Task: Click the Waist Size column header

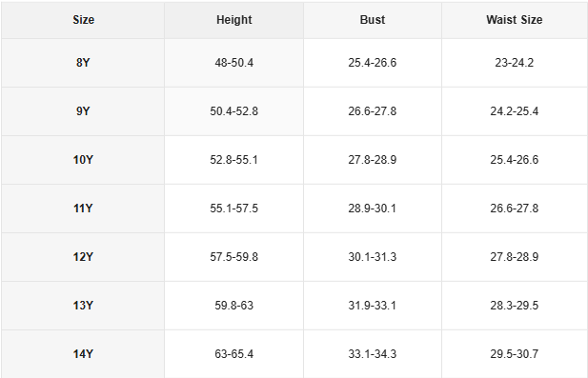Action: [514, 20]
